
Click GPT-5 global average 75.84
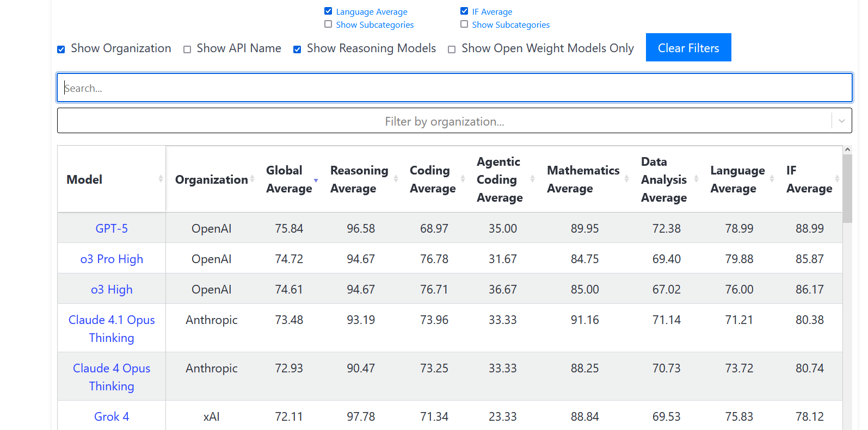click(x=289, y=228)
